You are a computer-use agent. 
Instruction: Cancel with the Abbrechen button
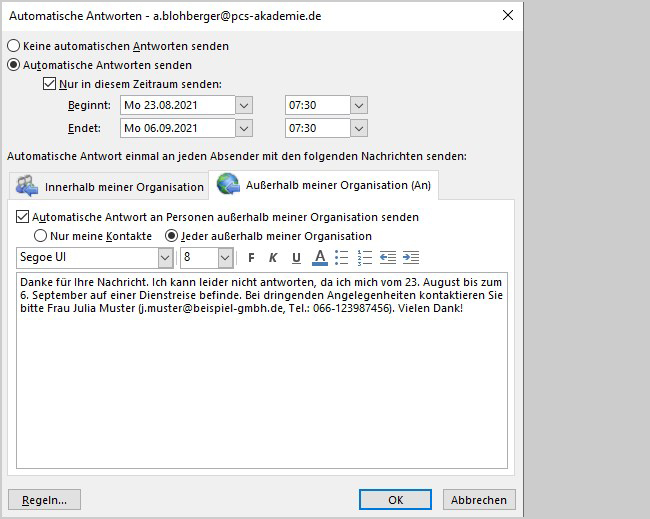click(479, 500)
